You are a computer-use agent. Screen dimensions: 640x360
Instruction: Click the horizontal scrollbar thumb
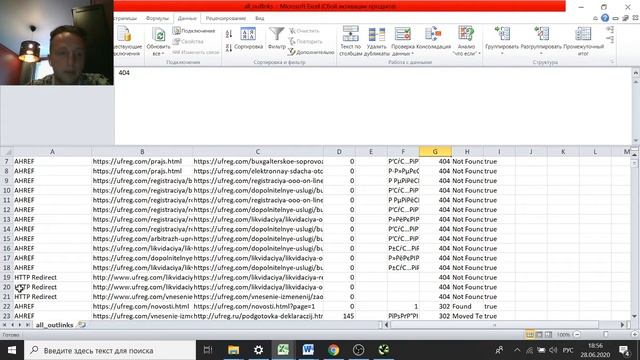[x=495, y=325]
